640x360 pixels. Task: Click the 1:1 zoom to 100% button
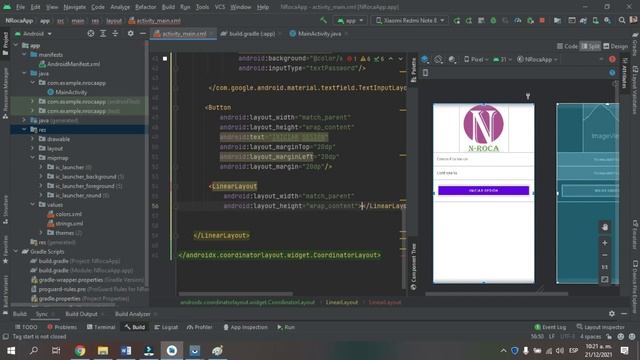pos(605,267)
